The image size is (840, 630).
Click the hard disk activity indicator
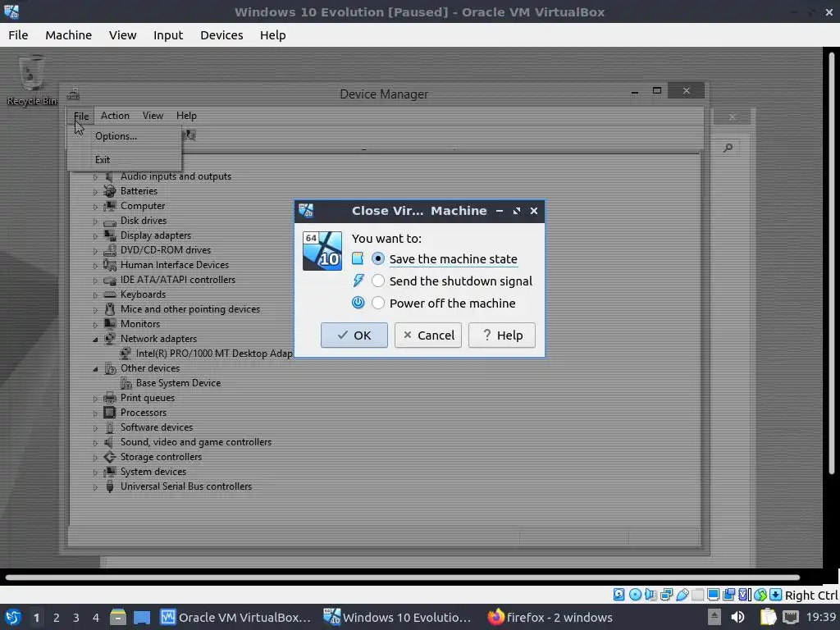point(619,595)
